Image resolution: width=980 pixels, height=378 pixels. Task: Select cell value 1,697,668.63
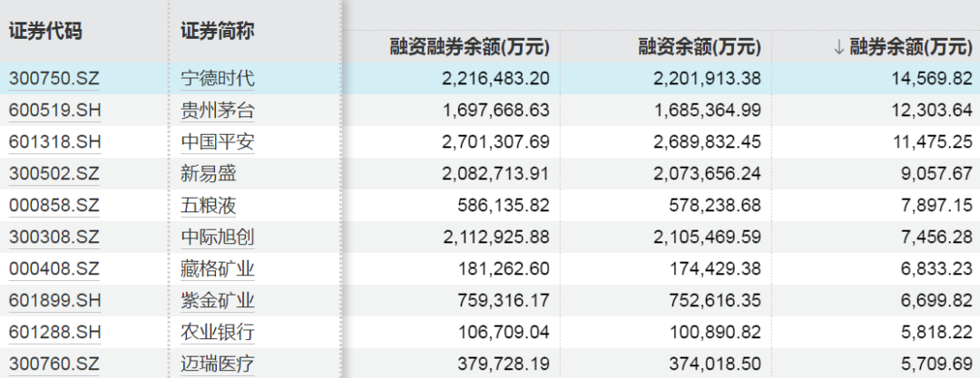pos(495,111)
